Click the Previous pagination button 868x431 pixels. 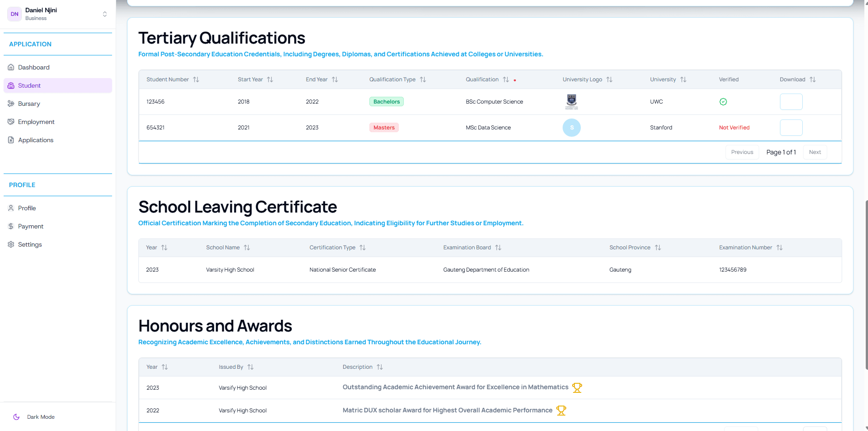point(742,152)
